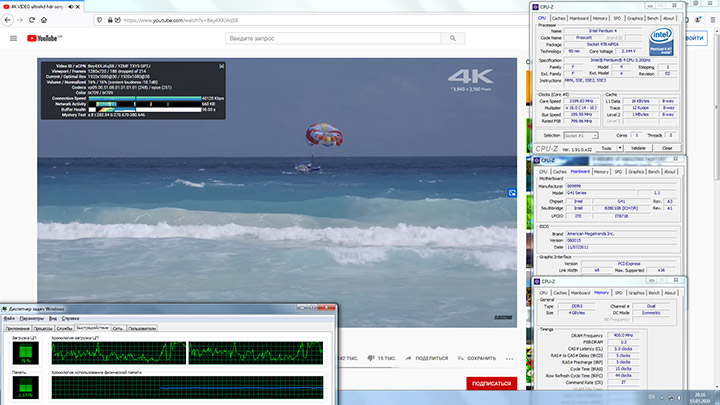The height and width of the screenshot is (405, 720).
Task: Click the physical memory history graph
Action: pos(187,387)
